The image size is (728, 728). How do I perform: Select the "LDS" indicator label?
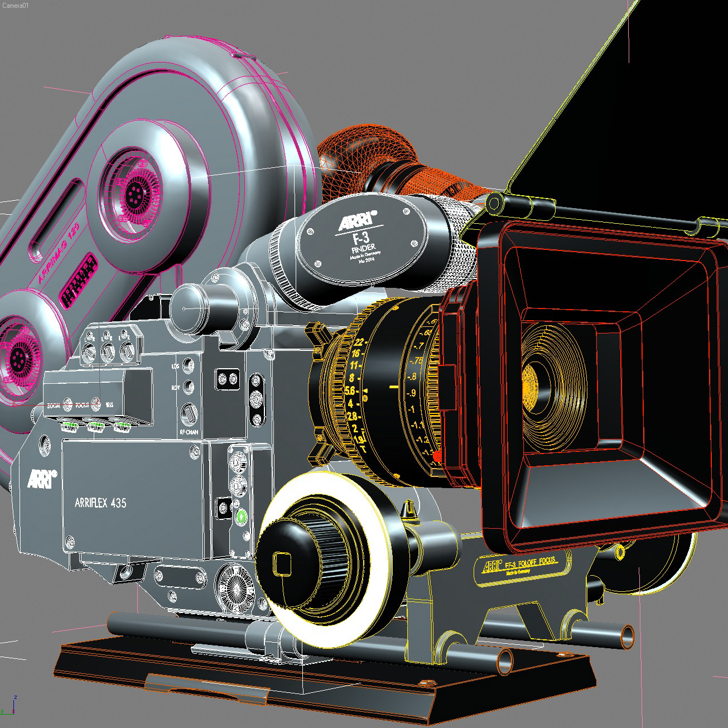click(176, 367)
